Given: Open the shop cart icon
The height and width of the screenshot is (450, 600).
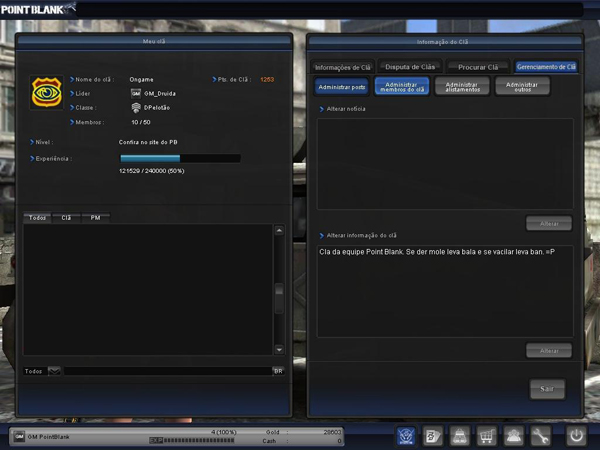Looking at the screenshot, I should [486, 435].
